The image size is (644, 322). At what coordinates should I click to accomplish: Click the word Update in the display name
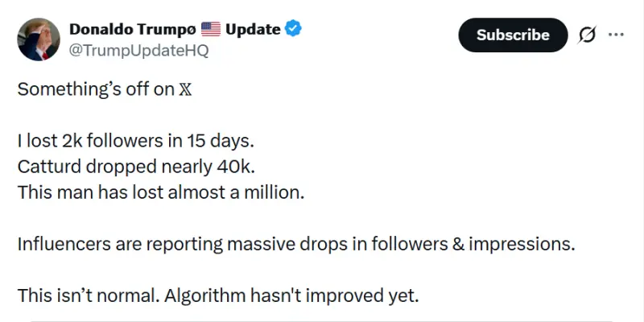point(253,30)
